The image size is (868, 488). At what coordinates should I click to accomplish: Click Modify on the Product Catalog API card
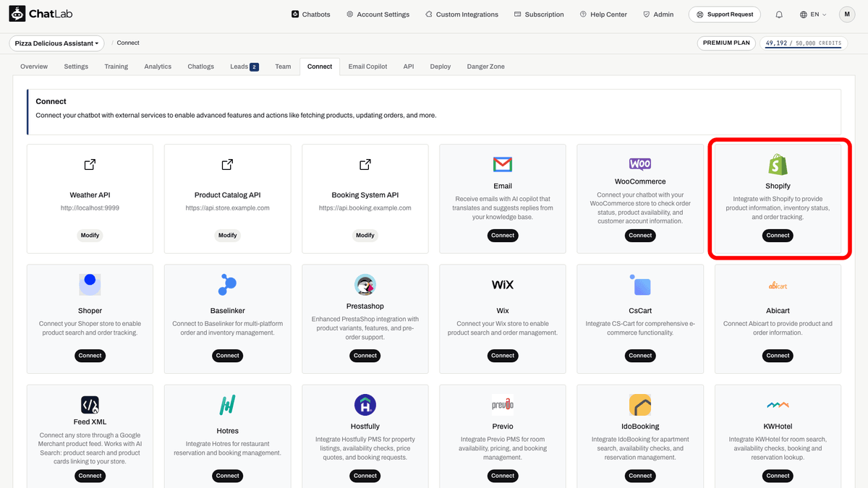pos(227,235)
